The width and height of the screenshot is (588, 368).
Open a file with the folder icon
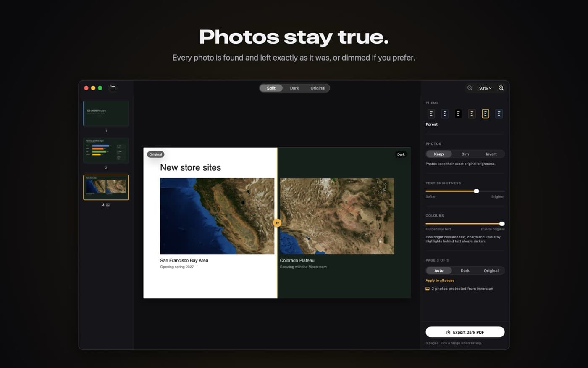click(113, 88)
